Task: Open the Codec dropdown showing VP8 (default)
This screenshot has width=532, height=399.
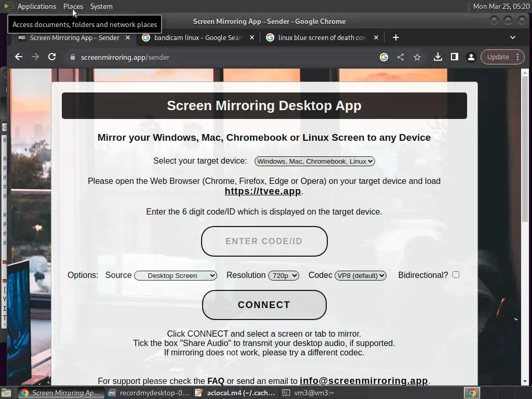Action: coord(361,275)
